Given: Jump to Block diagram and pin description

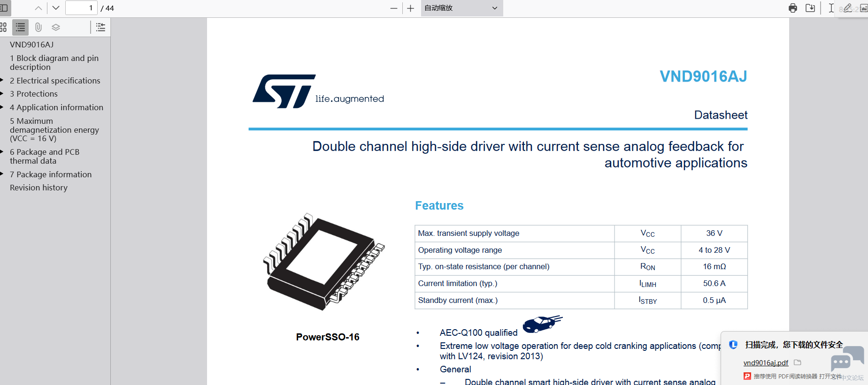Looking at the screenshot, I should [x=54, y=62].
